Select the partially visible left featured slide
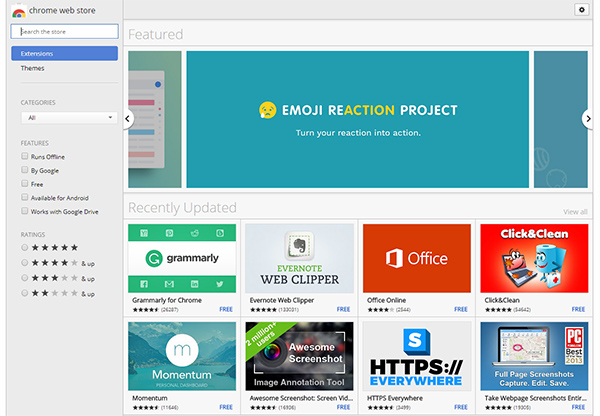The image size is (600, 416). pos(155,119)
